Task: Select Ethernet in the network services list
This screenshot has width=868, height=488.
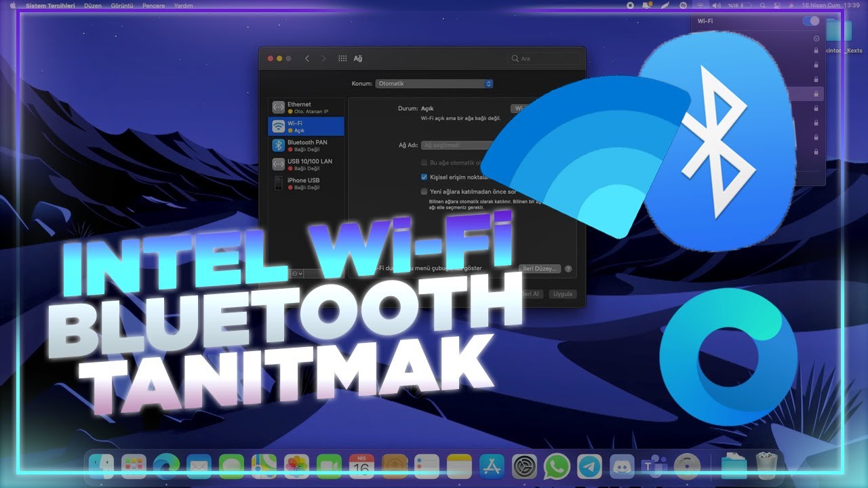Action: [x=307, y=108]
